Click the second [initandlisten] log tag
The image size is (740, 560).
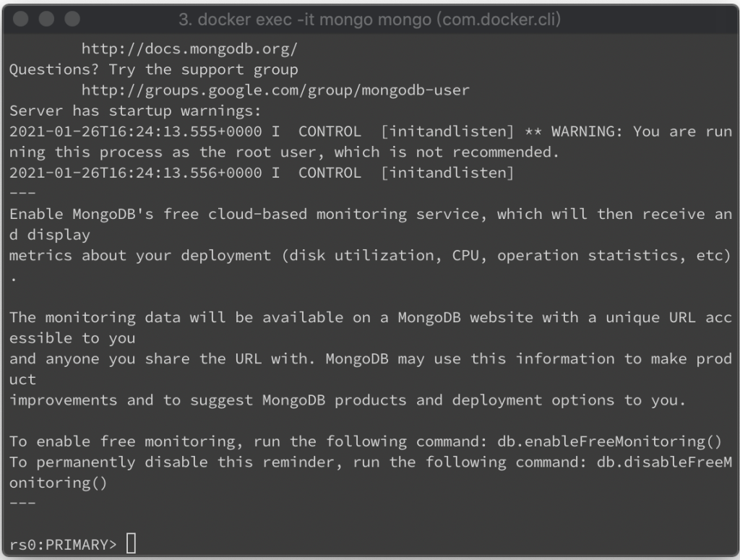tap(447, 173)
